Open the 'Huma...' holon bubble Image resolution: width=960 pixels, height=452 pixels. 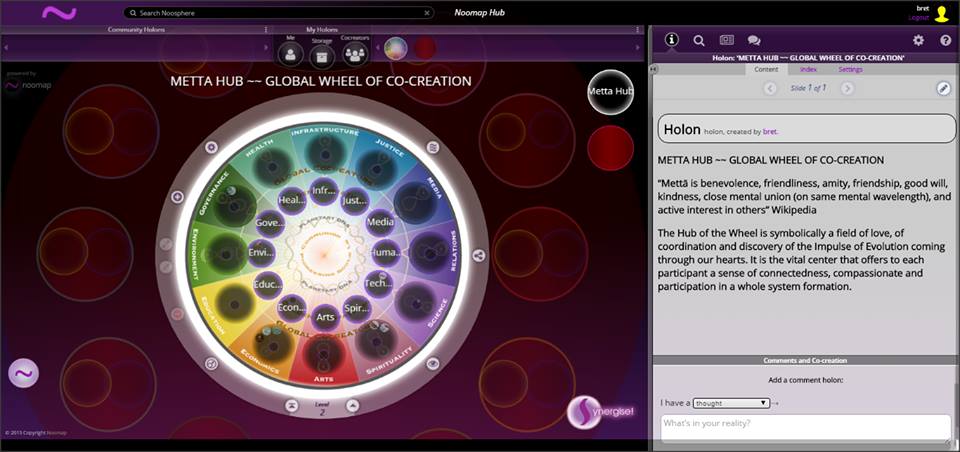tap(386, 253)
